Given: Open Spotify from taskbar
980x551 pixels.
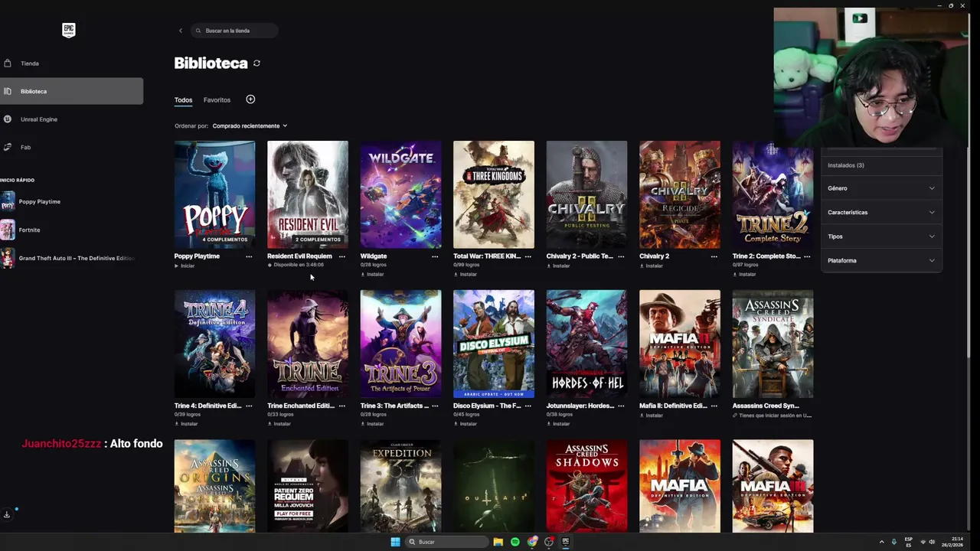Looking at the screenshot, I should click(515, 542).
